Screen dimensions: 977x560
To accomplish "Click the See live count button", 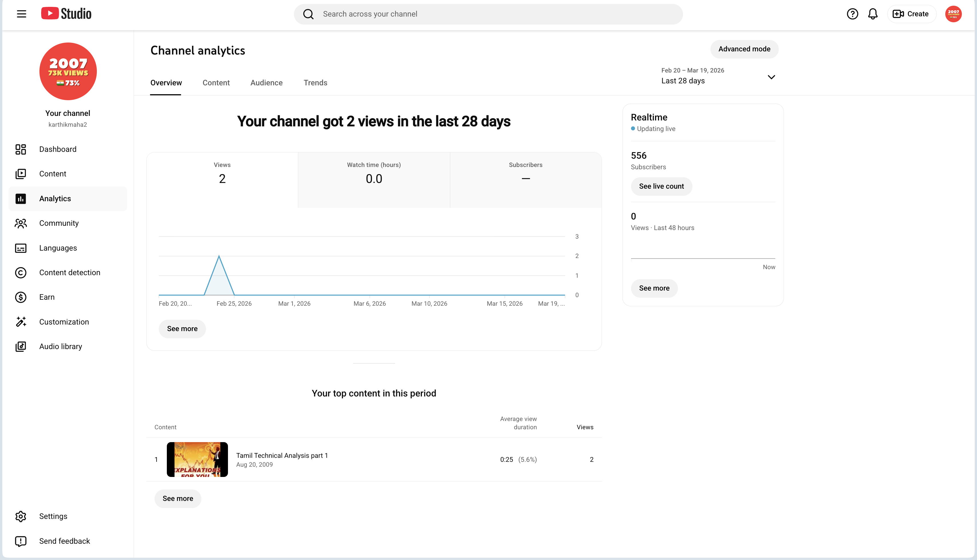I will [x=661, y=186].
